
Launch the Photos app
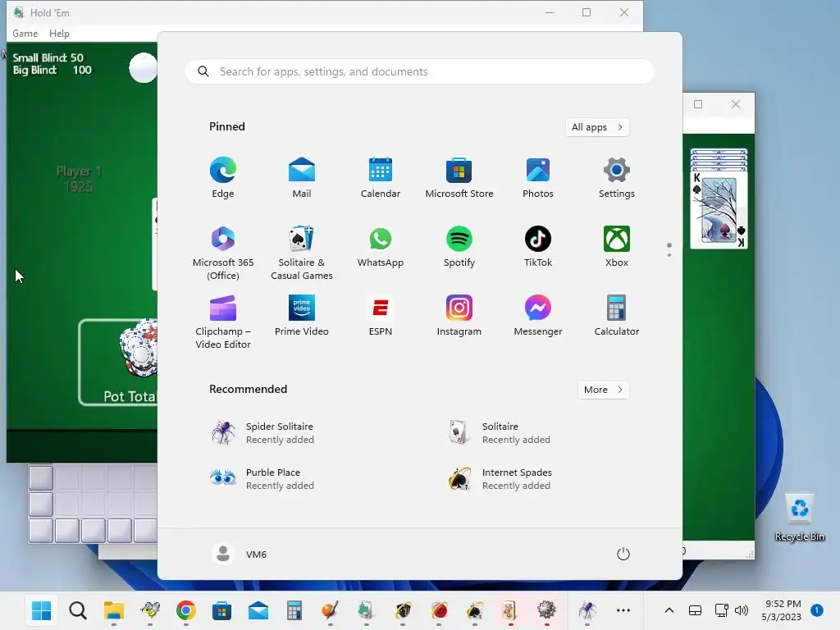coord(538,178)
